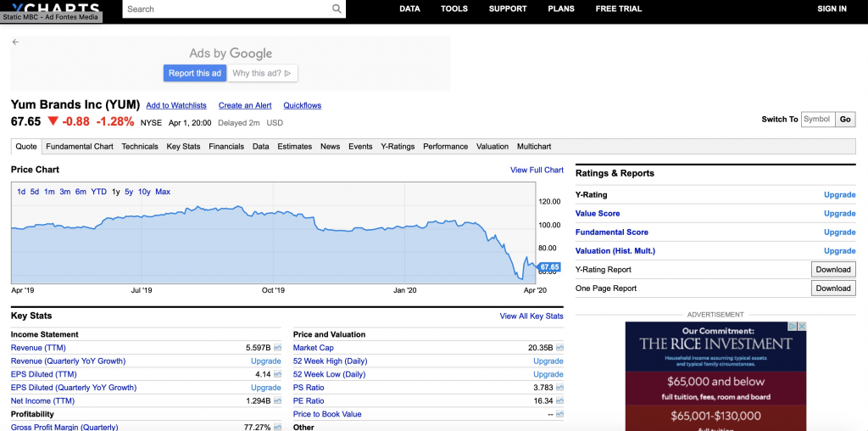868x431 pixels.
Task: Open the PE Ratio chart icon
Action: pos(559,401)
